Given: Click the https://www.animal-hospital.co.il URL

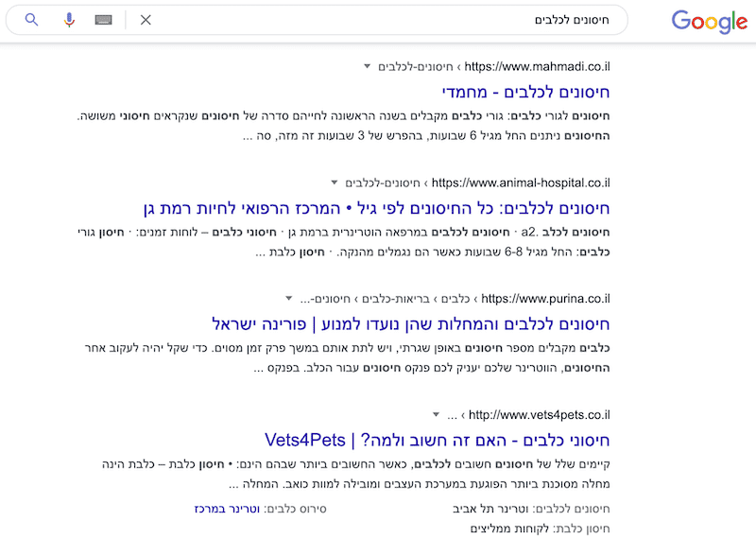Looking at the screenshot, I should click(521, 182).
